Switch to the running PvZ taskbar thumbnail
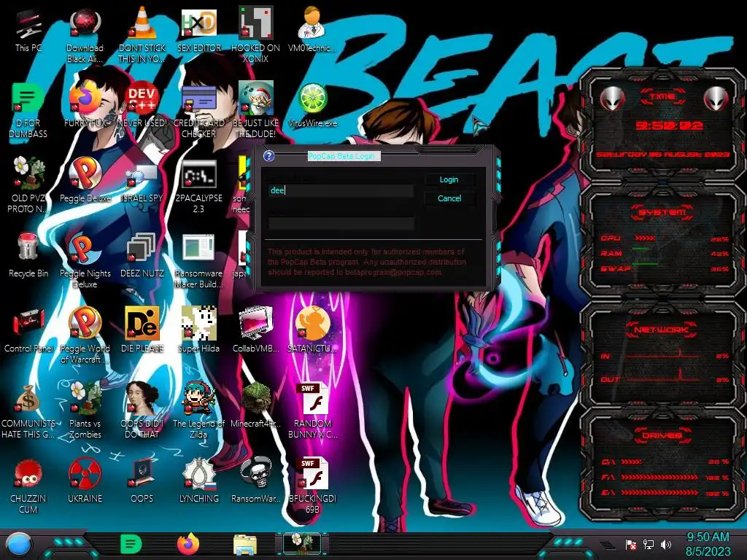This screenshot has width=747, height=560. tap(302, 544)
